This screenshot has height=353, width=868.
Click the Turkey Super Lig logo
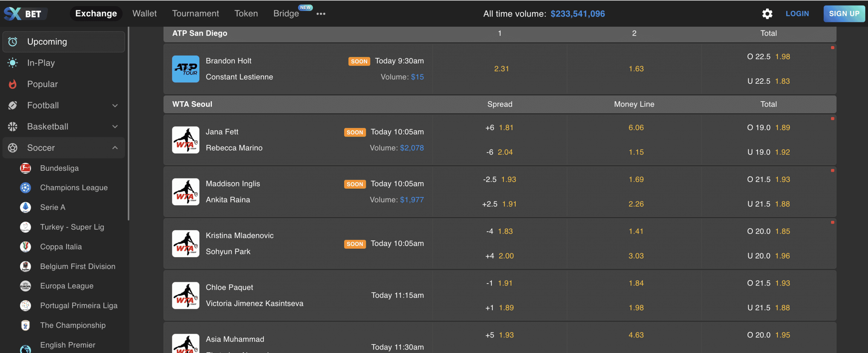coord(25,227)
